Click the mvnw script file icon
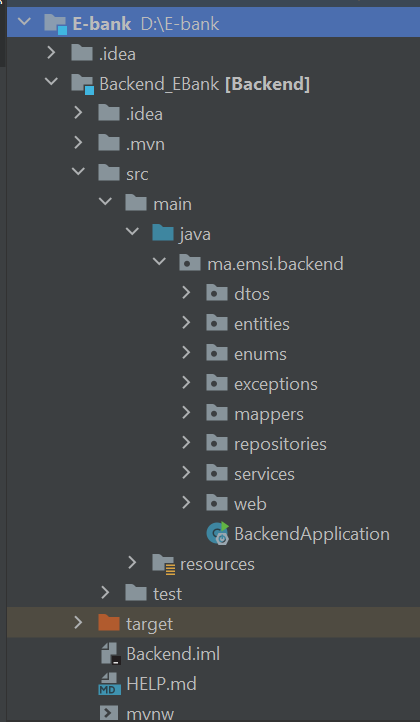 tap(109, 713)
